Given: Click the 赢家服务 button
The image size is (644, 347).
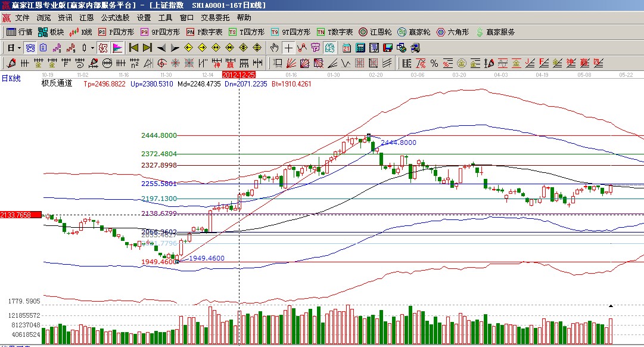Looking at the screenshot, I should tap(494, 32).
